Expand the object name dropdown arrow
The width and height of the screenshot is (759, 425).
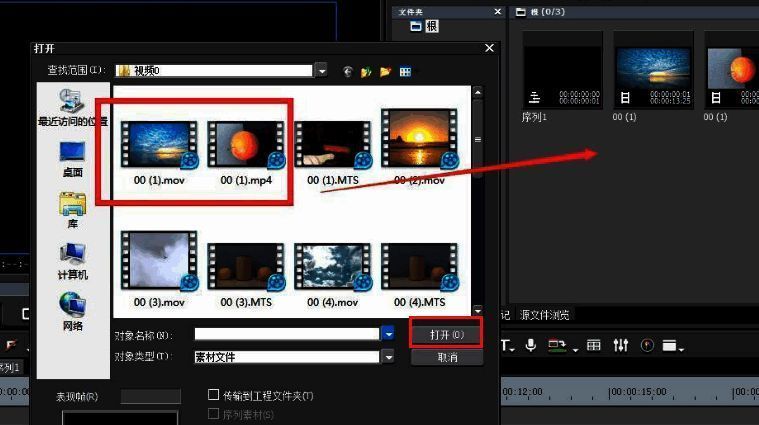tap(387, 335)
